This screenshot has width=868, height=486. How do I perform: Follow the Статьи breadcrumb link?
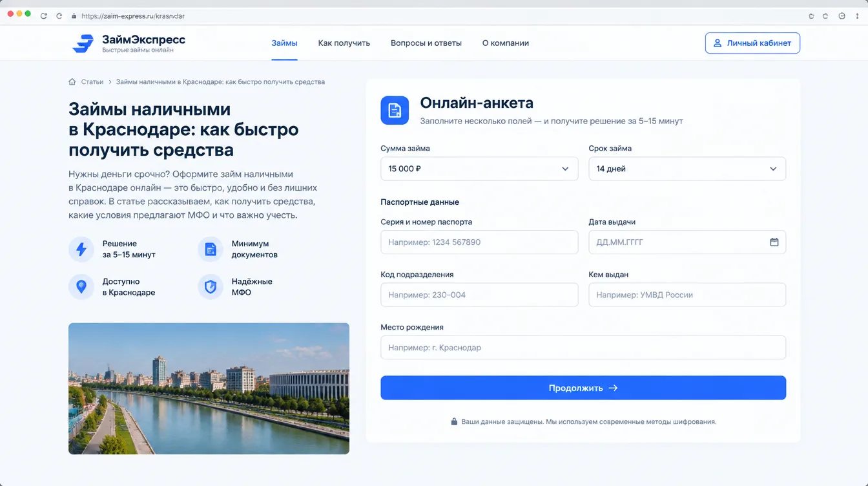(92, 82)
